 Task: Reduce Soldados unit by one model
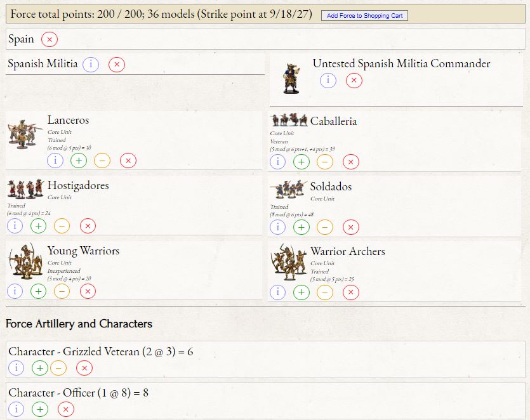point(324,227)
